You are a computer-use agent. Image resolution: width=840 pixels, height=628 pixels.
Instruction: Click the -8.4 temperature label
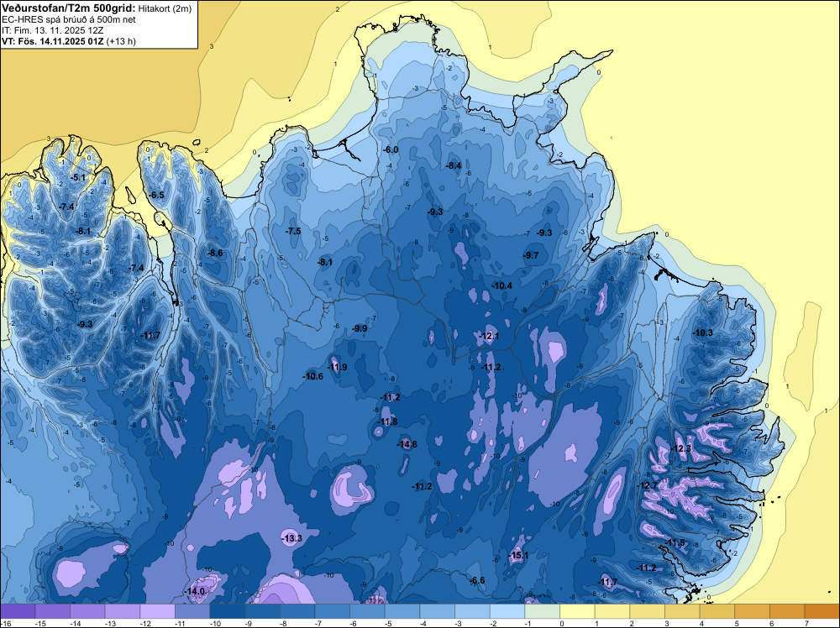pyautogui.click(x=454, y=166)
